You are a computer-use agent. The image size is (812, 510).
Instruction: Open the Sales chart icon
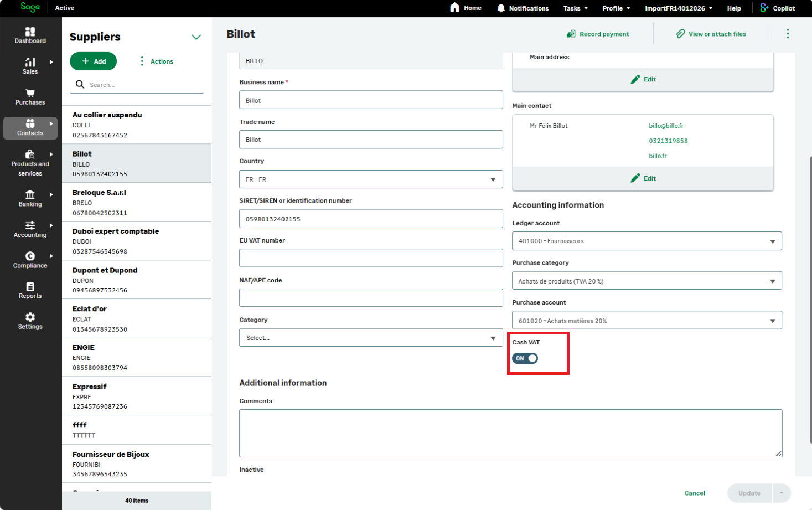click(x=30, y=62)
